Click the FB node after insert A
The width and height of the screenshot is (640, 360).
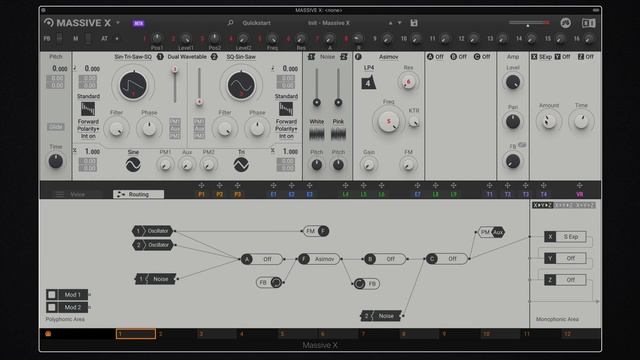269,282
